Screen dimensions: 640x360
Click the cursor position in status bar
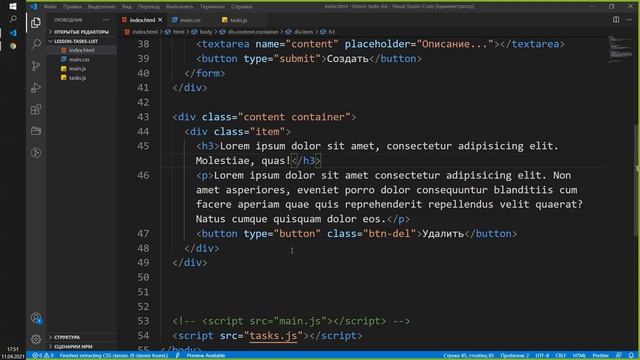pyautogui.click(x=468, y=356)
